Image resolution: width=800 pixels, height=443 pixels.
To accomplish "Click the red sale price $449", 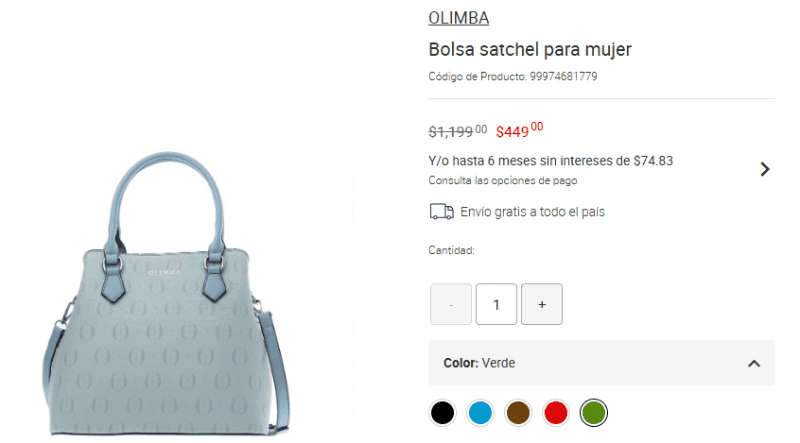I will [519, 131].
